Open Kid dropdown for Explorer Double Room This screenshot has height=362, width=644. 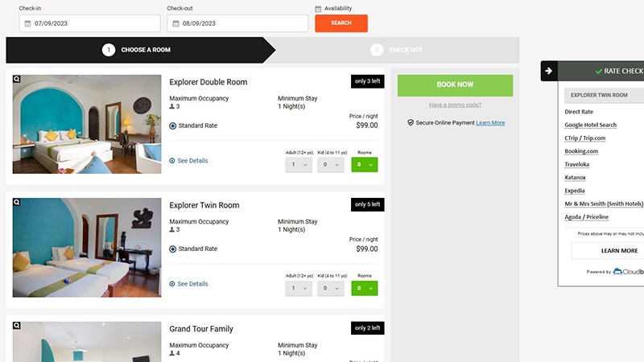pyautogui.click(x=332, y=165)
